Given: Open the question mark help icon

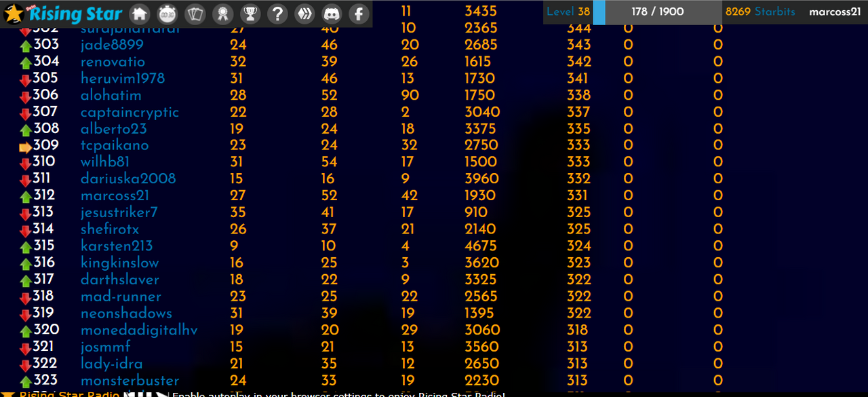Looking at the screenshot, I should 277,13.
